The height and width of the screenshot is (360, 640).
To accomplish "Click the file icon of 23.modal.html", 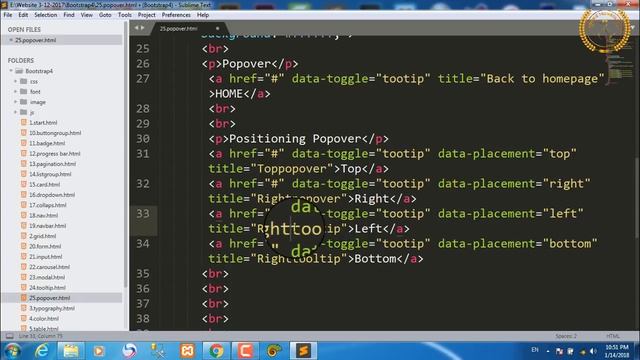I will tap(24, 277).
